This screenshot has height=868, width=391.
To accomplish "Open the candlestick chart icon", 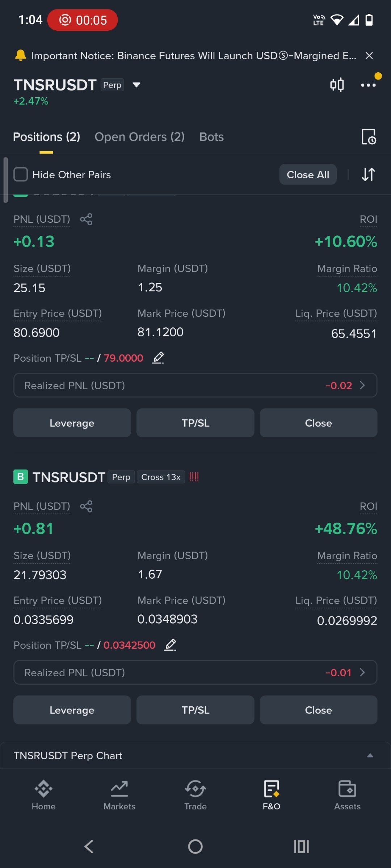I will pos(337,85).
